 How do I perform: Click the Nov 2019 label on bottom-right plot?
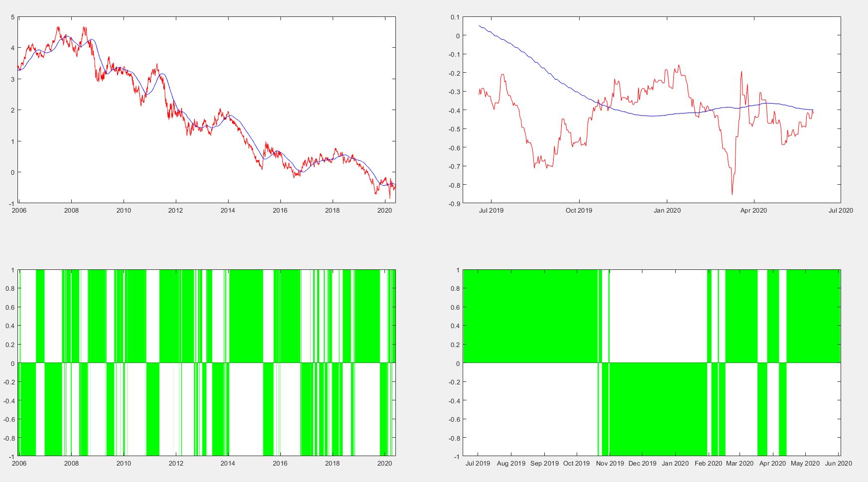click(610, 463)
